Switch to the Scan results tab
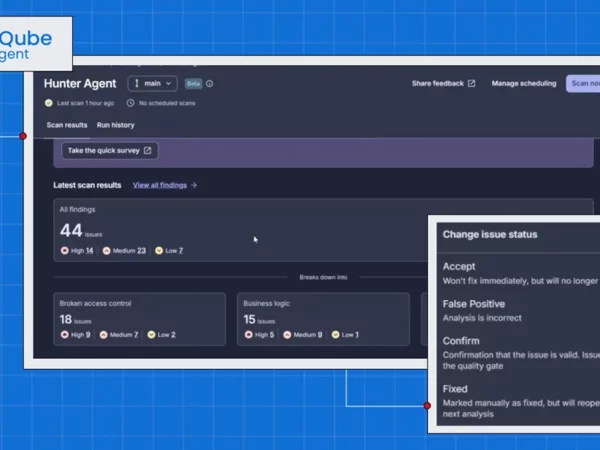 pos(67,125)
